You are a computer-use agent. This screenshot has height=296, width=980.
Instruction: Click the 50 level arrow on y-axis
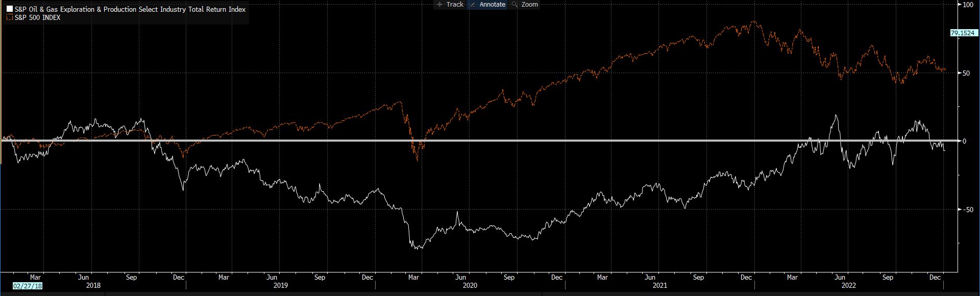[x=960, y=74]
